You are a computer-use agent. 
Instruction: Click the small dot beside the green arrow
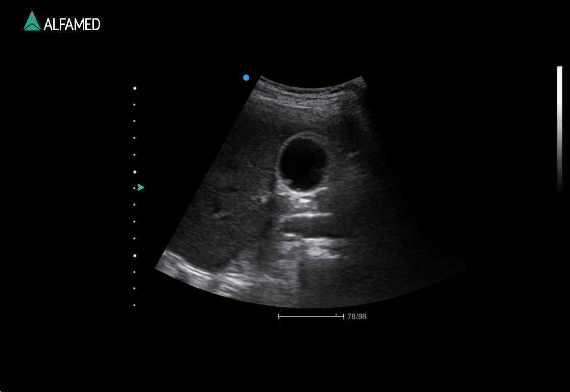tap(135, 188)
